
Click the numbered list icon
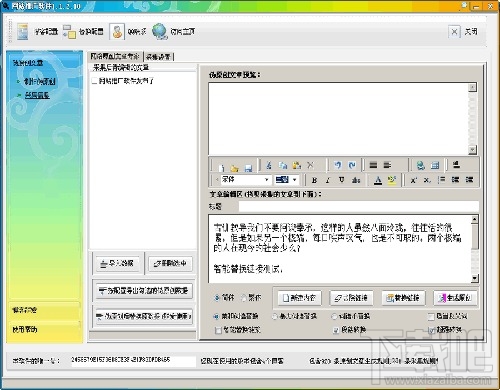pos(442,180)
